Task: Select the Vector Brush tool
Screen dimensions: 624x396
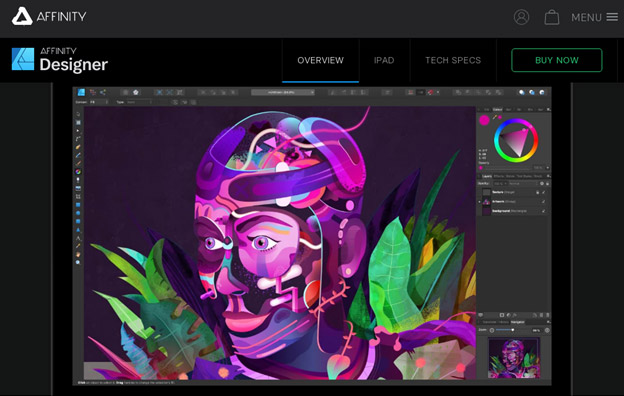Action: tap(78, 163)
